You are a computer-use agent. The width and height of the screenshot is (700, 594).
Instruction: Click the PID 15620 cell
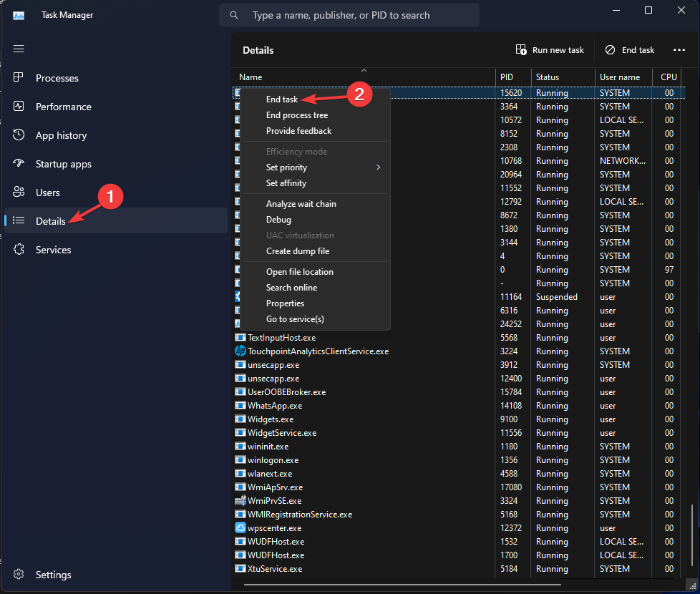[x=511, y=93]
